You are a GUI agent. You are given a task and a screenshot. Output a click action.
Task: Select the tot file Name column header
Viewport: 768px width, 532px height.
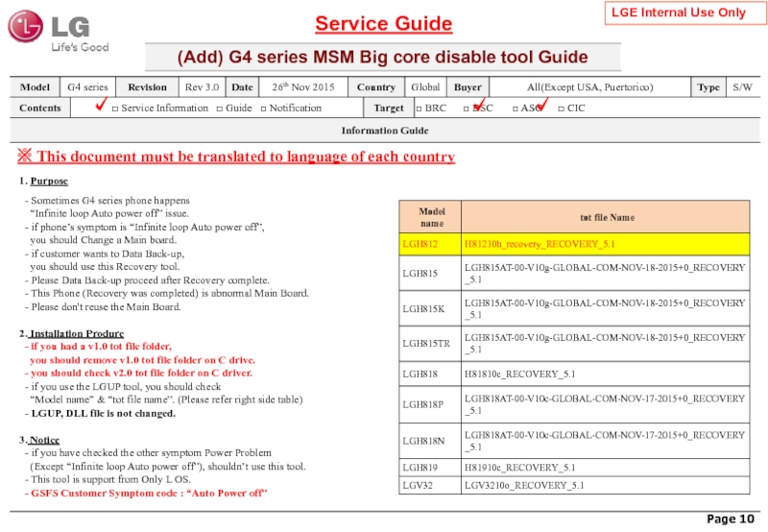tap(606, 217)
